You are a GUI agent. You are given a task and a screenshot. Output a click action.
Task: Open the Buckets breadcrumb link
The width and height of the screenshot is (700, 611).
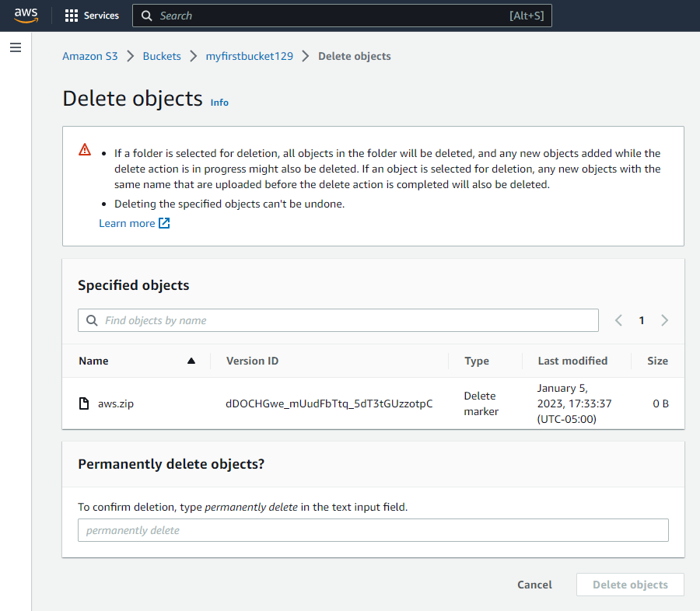(162, 56)
